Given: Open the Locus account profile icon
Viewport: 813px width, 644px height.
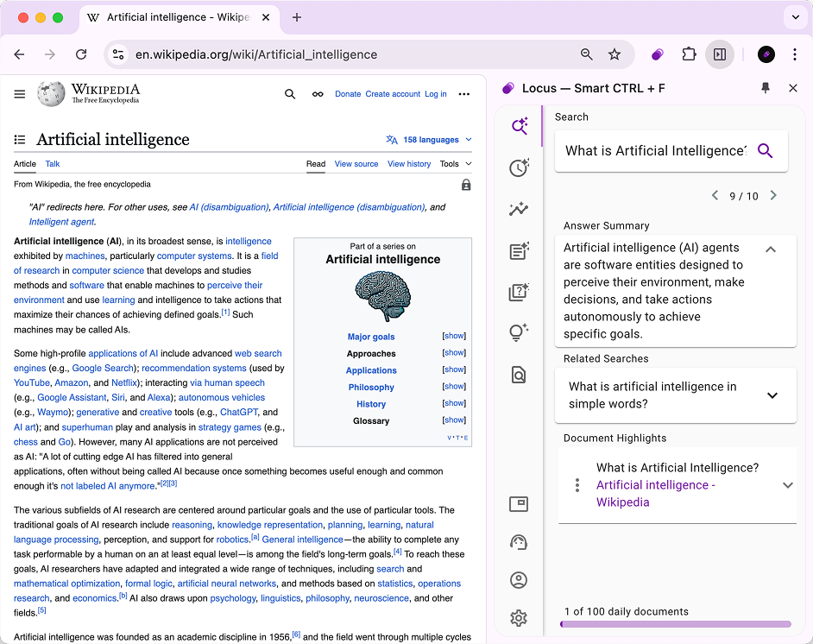Looking at the screenshot, I should point(519,580).
